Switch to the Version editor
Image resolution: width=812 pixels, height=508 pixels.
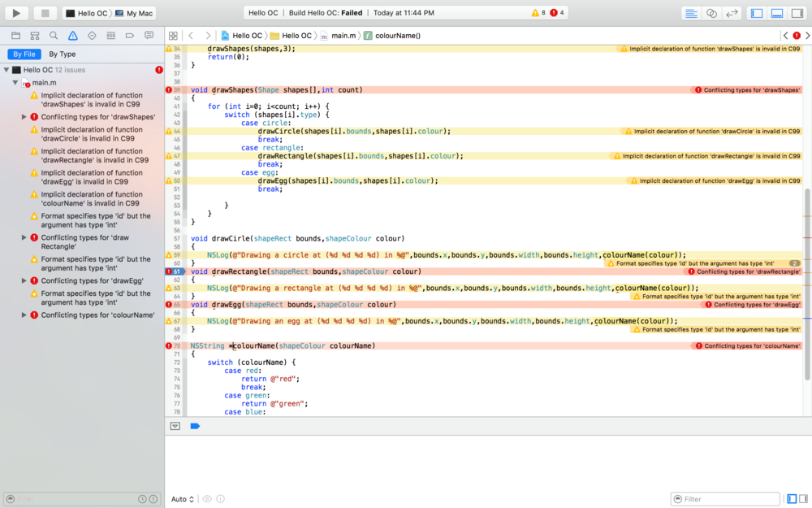click(732, 13)
